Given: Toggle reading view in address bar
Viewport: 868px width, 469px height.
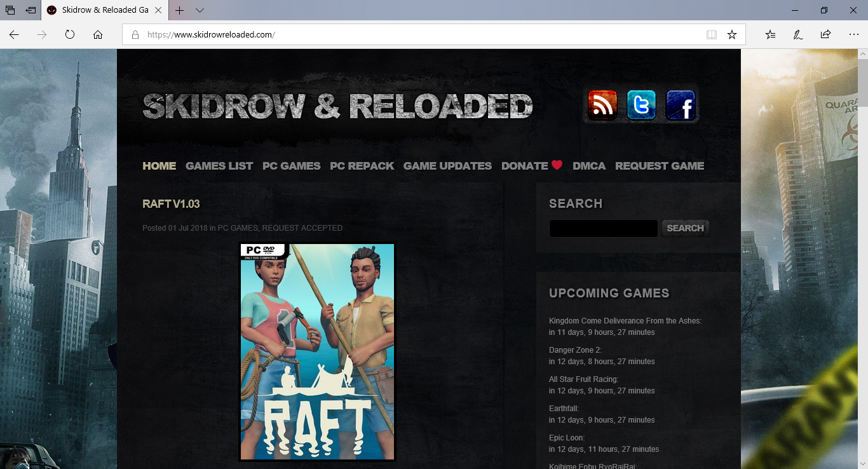Looking at the screenshot, I should [x=712, y=34].
